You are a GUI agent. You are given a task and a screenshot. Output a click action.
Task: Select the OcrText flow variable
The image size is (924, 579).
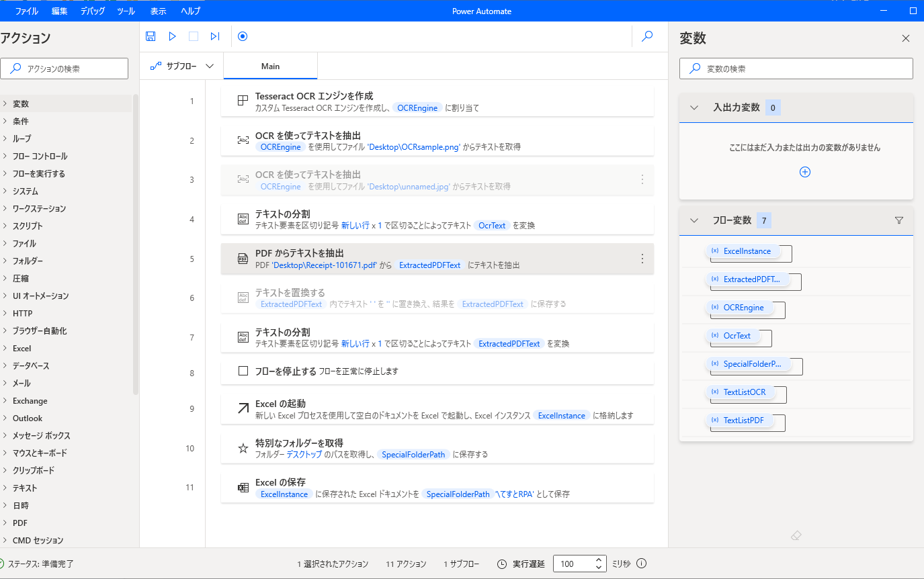tap(732, 336)
